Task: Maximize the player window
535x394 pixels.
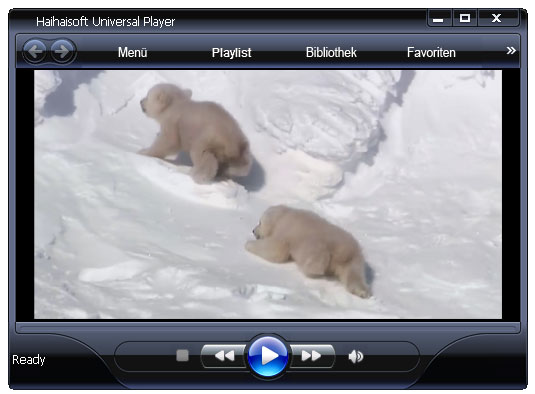Action: [465, 18]
